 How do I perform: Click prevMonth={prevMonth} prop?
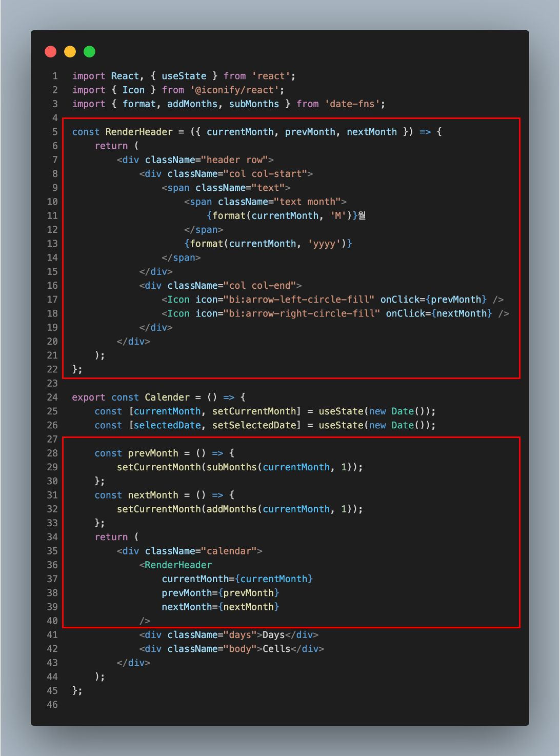click(221, 593)
